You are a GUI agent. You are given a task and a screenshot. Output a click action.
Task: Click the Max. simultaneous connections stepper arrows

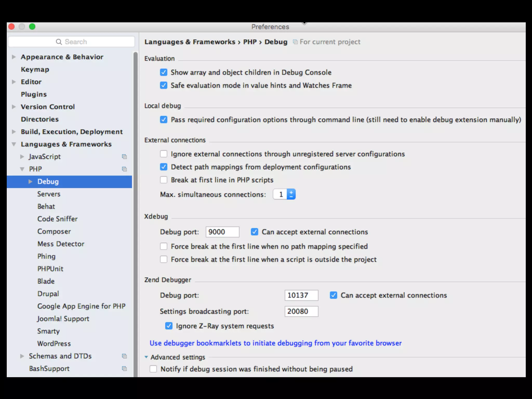[291, 194]
